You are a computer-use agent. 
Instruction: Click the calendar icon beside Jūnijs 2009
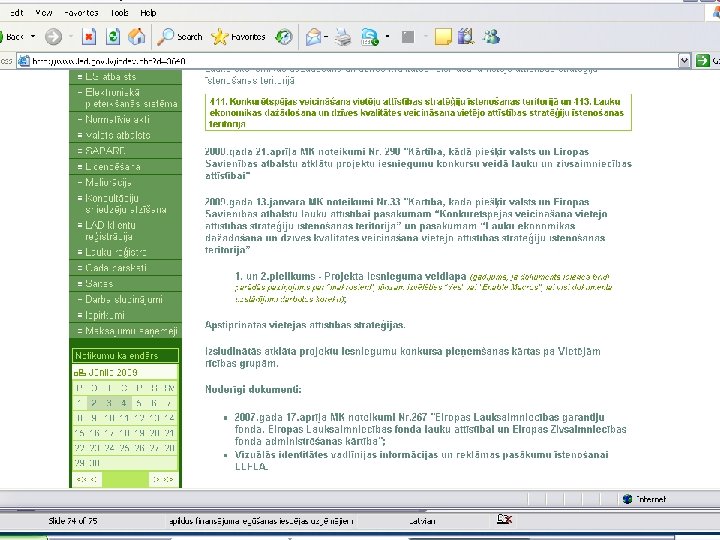[x=79, y=372]
